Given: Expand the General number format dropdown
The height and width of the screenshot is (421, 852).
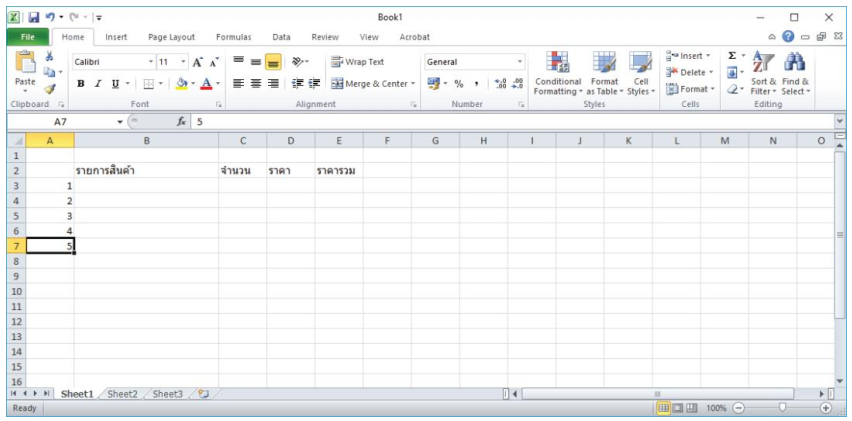Looking at the screenshot, I should point(520,62).
